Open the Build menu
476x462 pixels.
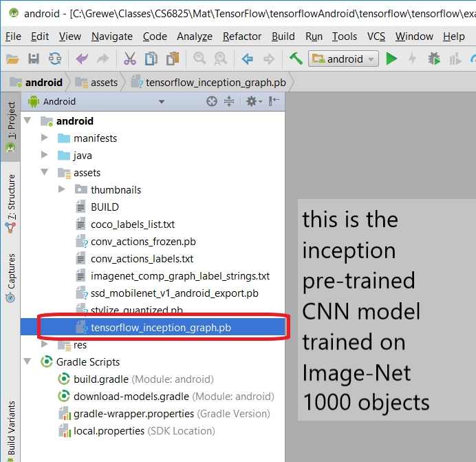pyautogui.click(x=283, y=36)
